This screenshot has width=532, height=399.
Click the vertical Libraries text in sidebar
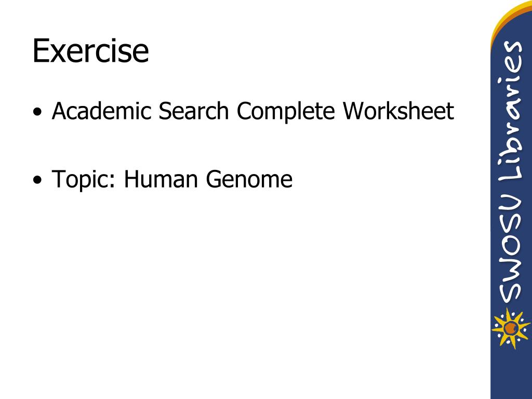point(510,115)
